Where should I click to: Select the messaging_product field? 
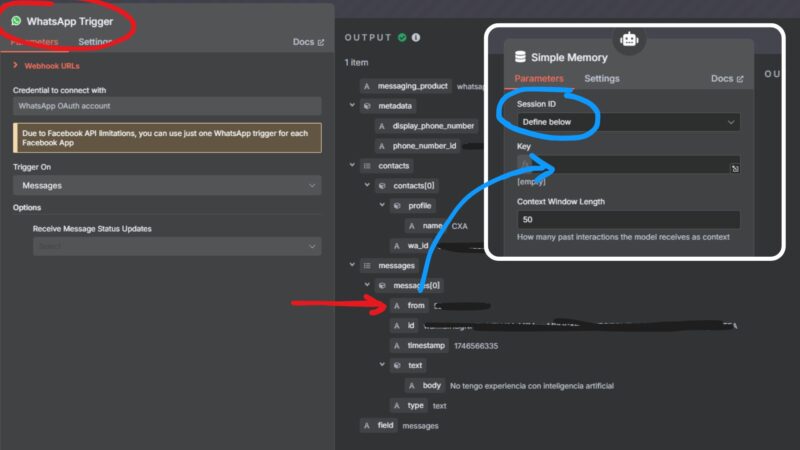tap(406, 86)
